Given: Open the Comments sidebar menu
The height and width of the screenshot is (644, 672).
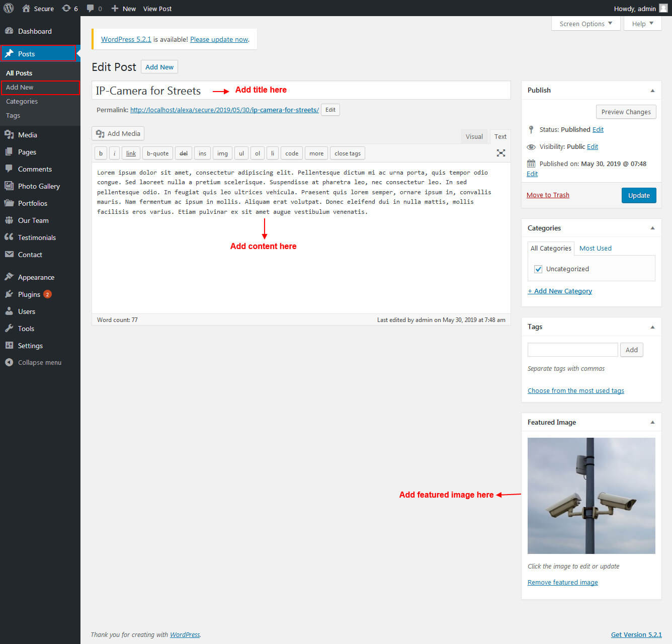Looking at the screenshot, I should click(40, 169).
